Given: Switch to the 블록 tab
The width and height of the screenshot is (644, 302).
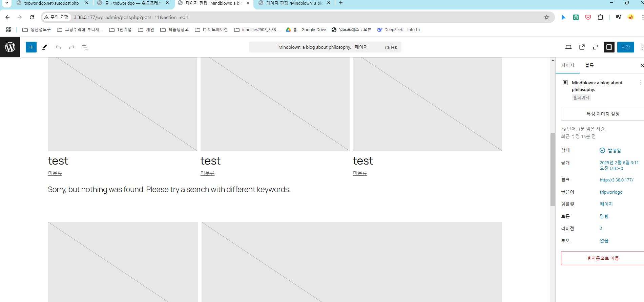Looking at the screenshot, I should pos(589,65).
